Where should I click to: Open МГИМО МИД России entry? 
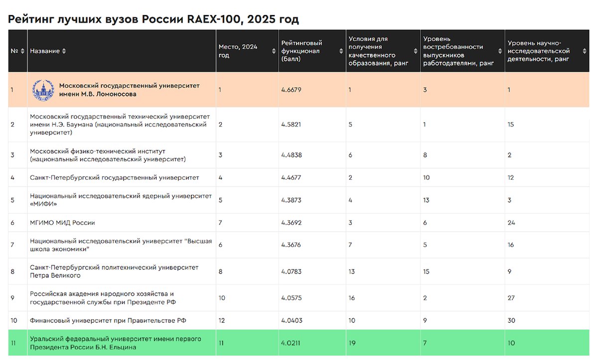point(62,223)
